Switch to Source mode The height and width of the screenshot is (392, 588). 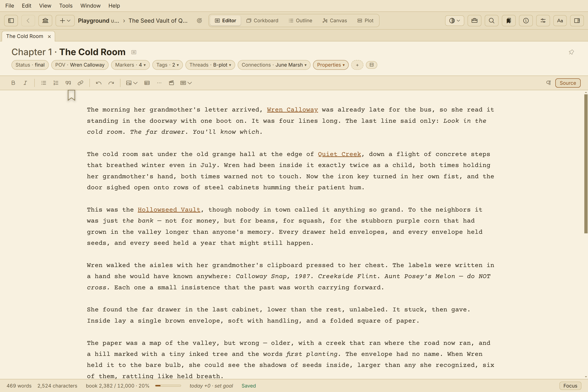[568, 83]
